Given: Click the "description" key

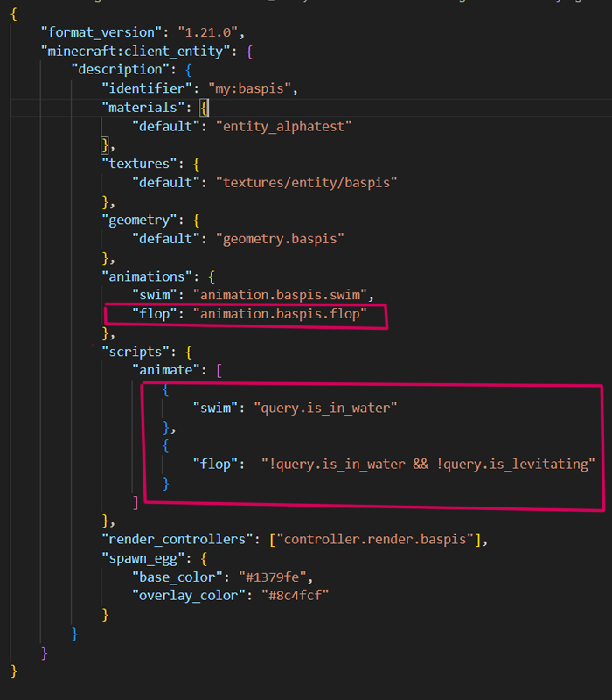Looking at the screenshot, I should [x=121, y=70].
